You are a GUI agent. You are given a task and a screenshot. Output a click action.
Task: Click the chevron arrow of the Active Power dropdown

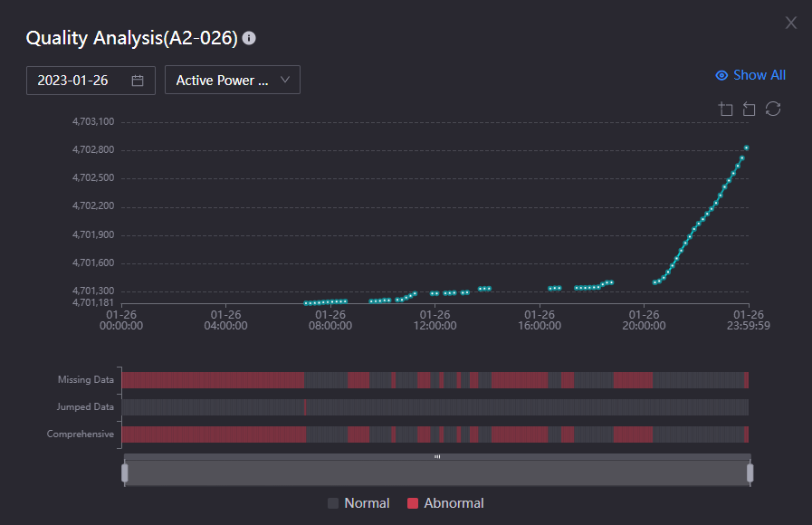click(x=285, y=80)
